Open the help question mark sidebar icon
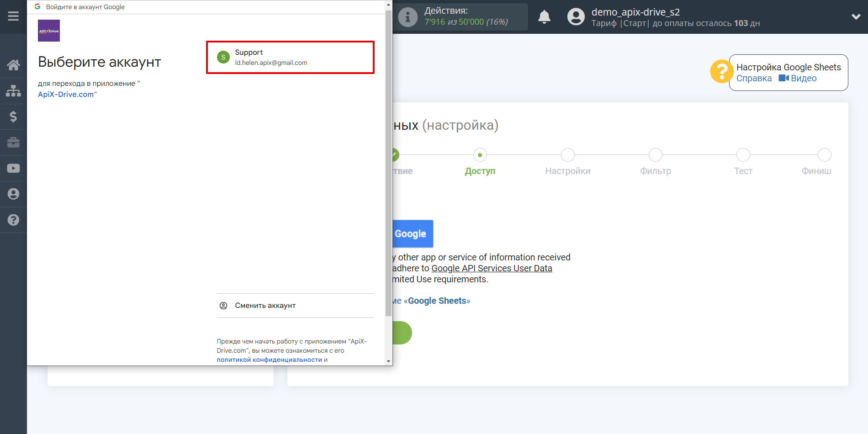This screenshot has height=434, width=868. pos(13,220)
